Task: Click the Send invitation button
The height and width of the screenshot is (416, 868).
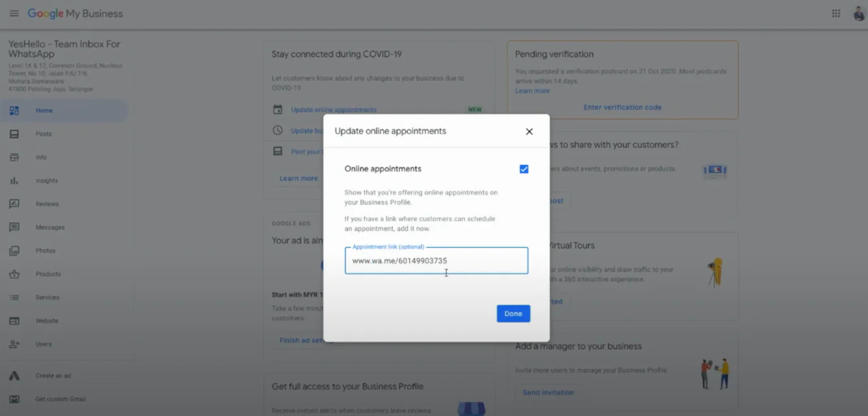Action: (x=547, y=392)
